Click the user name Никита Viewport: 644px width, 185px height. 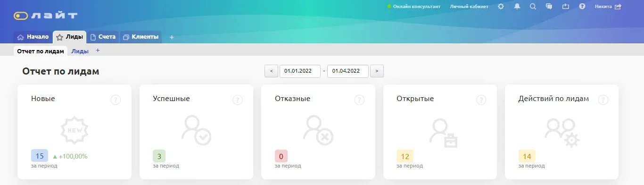coord(603,7)
